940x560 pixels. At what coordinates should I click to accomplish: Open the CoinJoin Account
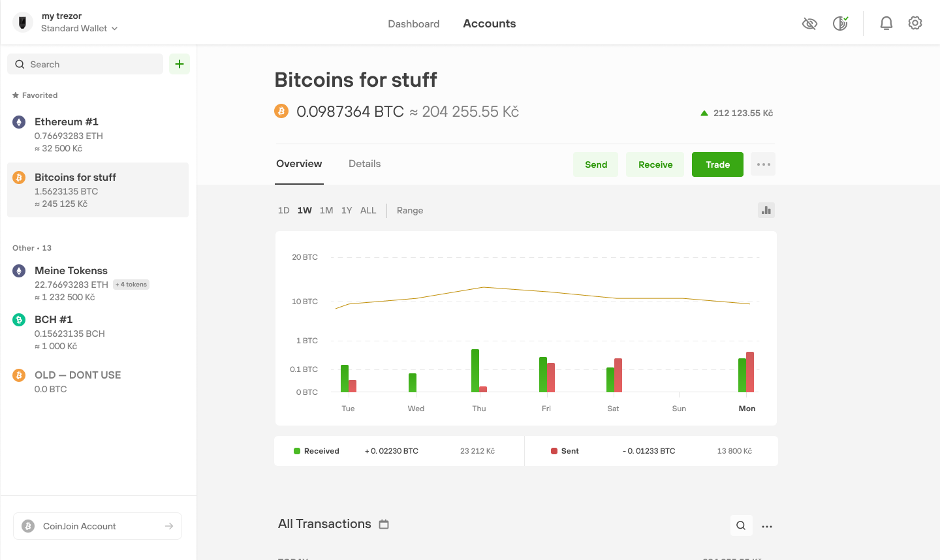pyautogui.click(x=97, y=525)
